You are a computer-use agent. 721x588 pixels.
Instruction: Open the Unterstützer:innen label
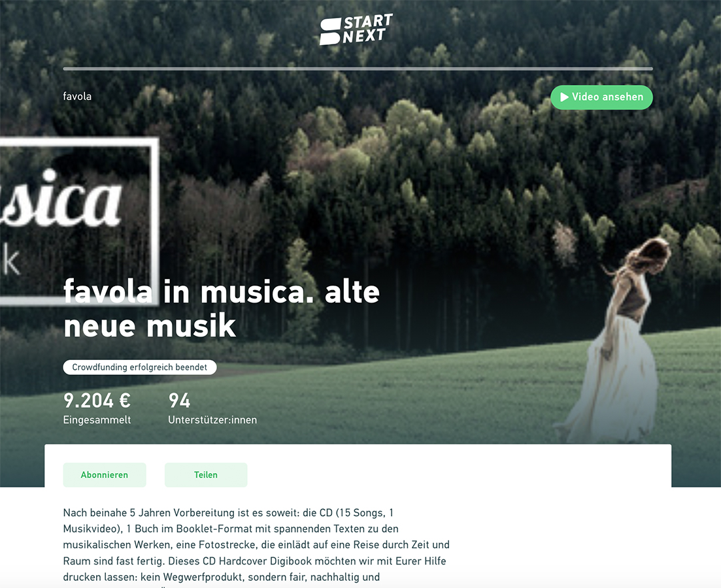point(212,419)
